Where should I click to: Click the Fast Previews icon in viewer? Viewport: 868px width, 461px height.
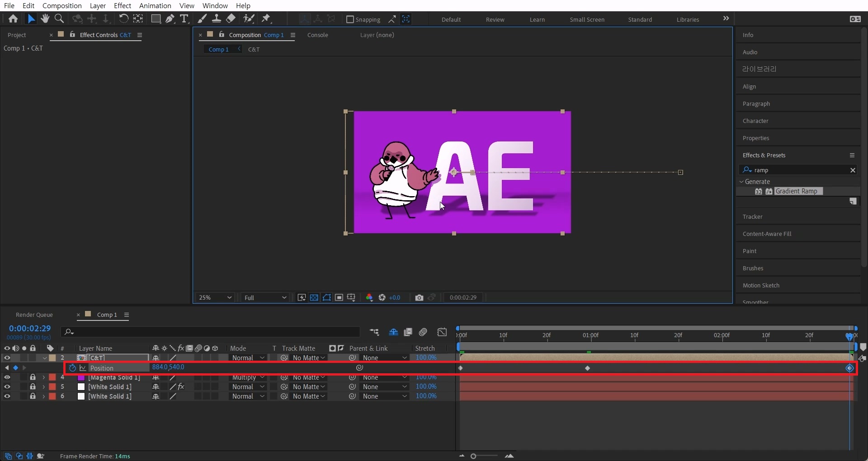tap(302, 297)
